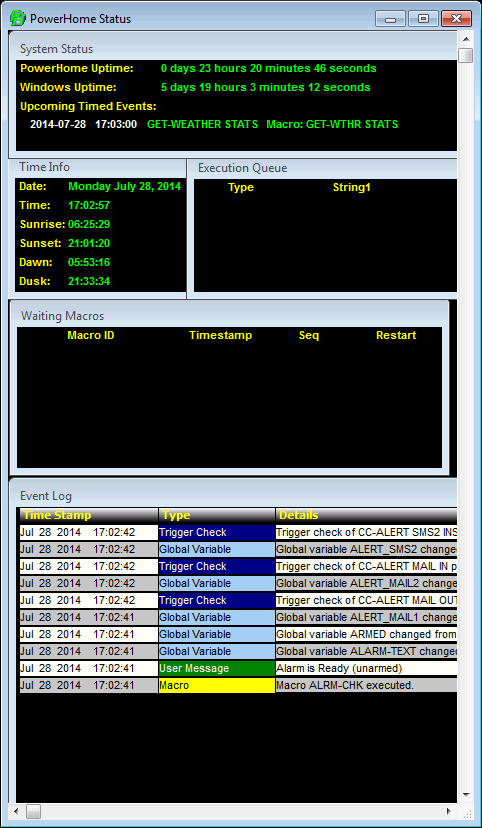The width and height of the screenshot is (482, 828).
Task: Select Trigger check of CC-ALERT MAIL IN row
Action: (239, 566)
